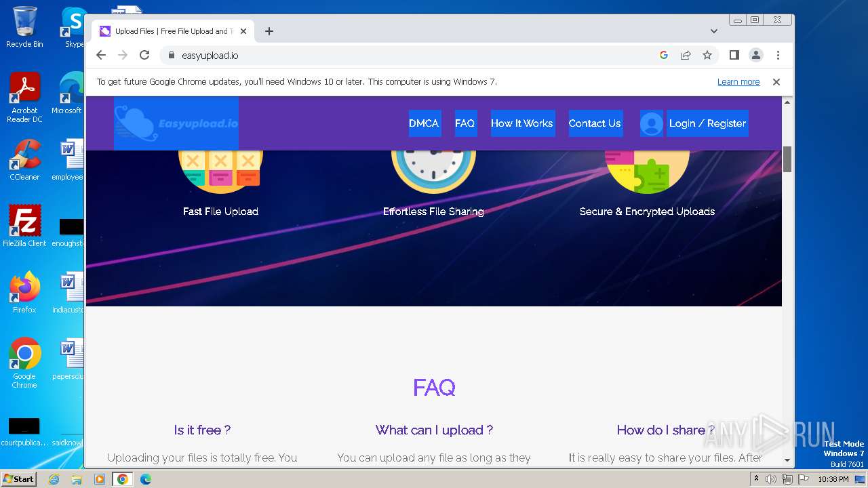The width and height of the screenshot is (868, 488).
Task: Click the "Effortless File Sharing" label
Action: 433,211
